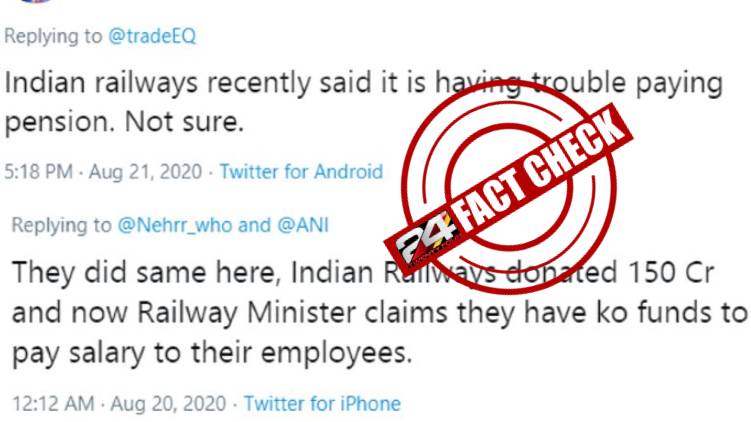The height and width of the screenshot is (422, 751).
Task: Click the partial avatar at the top
Action: click(x=36, y=1)
